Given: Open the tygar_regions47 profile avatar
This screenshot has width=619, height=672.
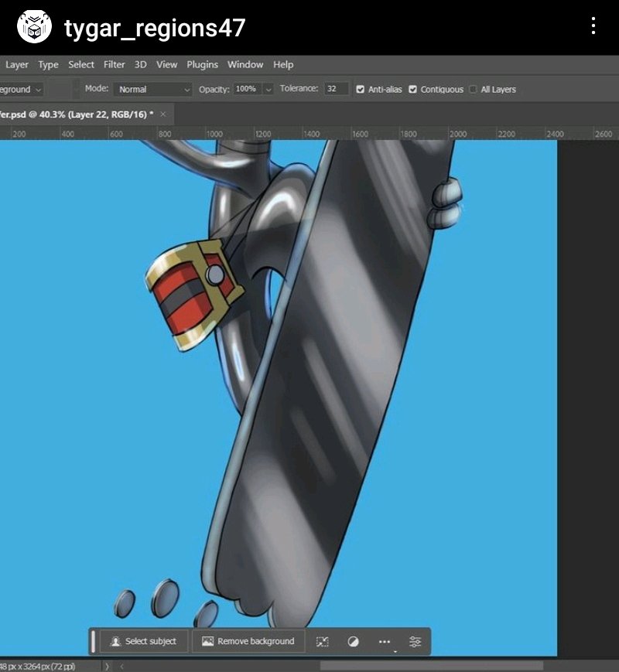Looking at the screenshot, I should 34,26.
